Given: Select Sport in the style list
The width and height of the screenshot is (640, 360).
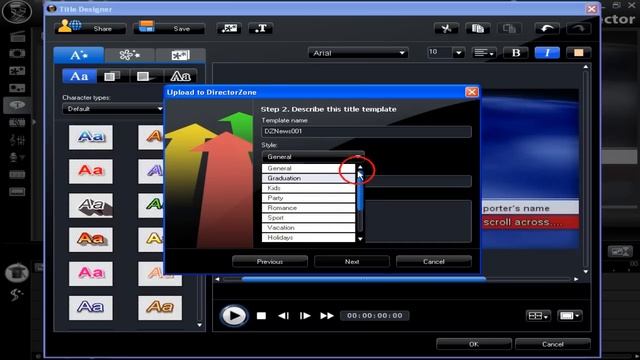Looking at the screenshot, I should 308,218.
